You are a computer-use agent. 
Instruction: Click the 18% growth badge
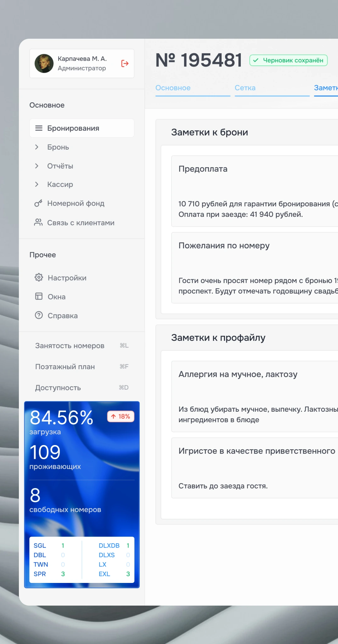121,416
